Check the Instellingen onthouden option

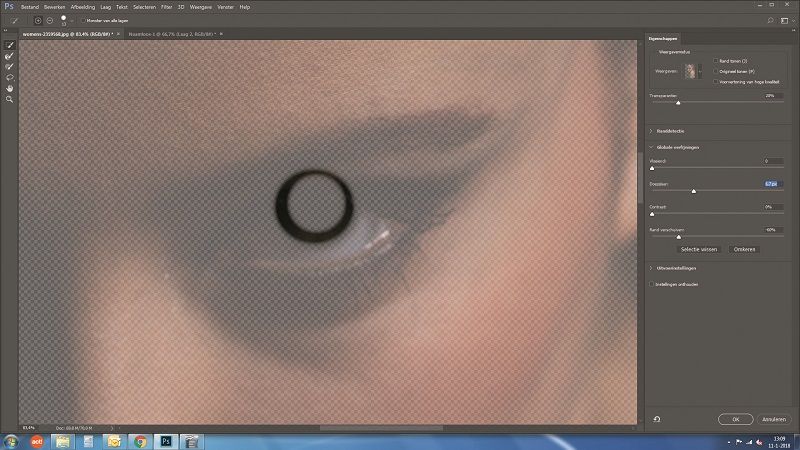(653, 284)
